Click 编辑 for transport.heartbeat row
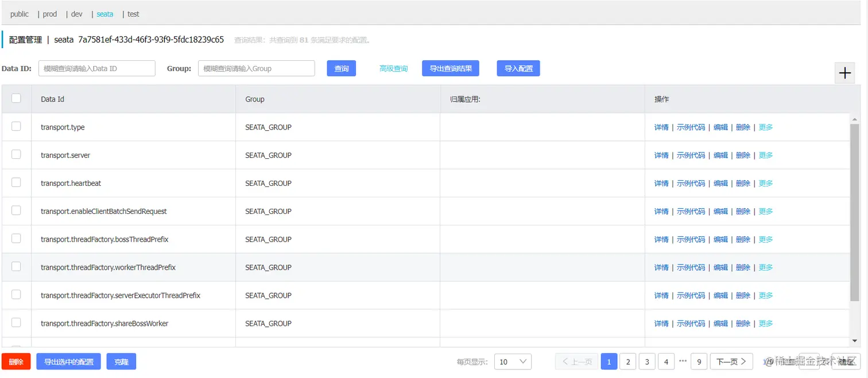868x378 pixels. point(720,184)
